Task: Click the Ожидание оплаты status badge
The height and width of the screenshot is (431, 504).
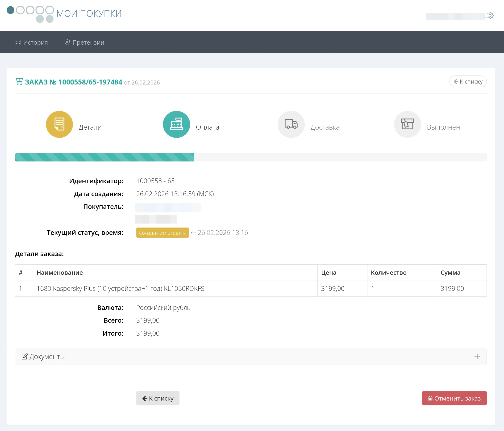Action: 162,233
